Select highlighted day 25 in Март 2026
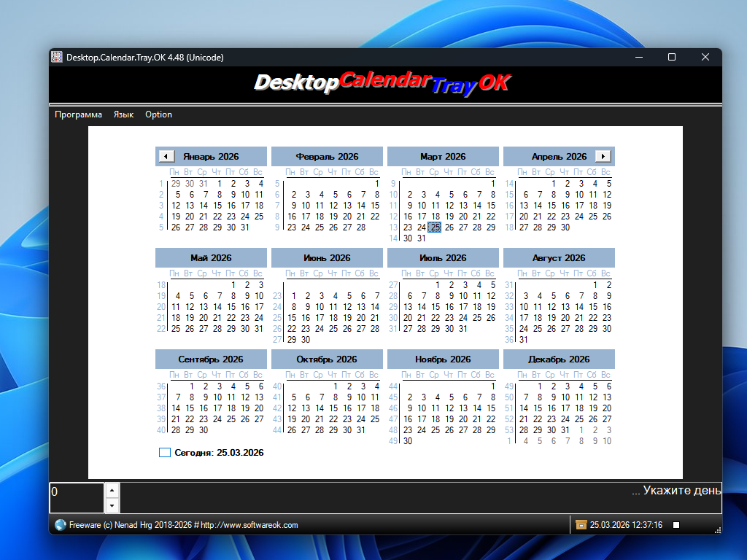Screen dimensions: 747x560 point(435,227)
